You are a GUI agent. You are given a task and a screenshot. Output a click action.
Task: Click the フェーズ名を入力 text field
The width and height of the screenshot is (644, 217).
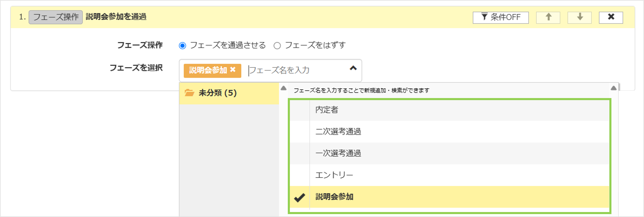[x=295, y=70]
